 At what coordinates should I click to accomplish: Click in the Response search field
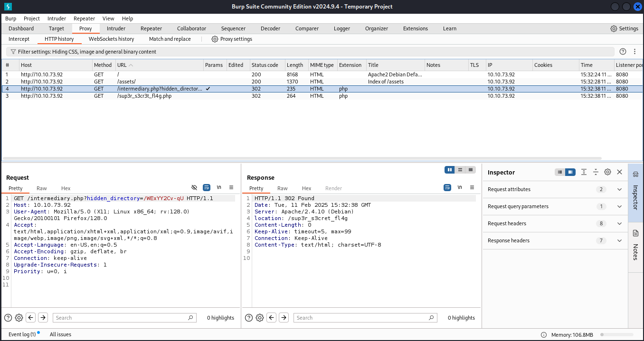pyautogui.click(x=365, y=318)
